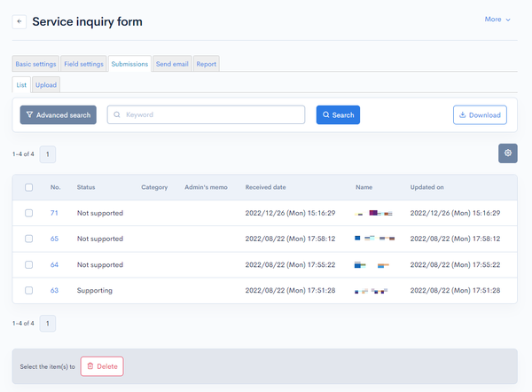Viewport: 532px width, 392px height.
Task: Open the Report tab
Action: tap(207, 64)
